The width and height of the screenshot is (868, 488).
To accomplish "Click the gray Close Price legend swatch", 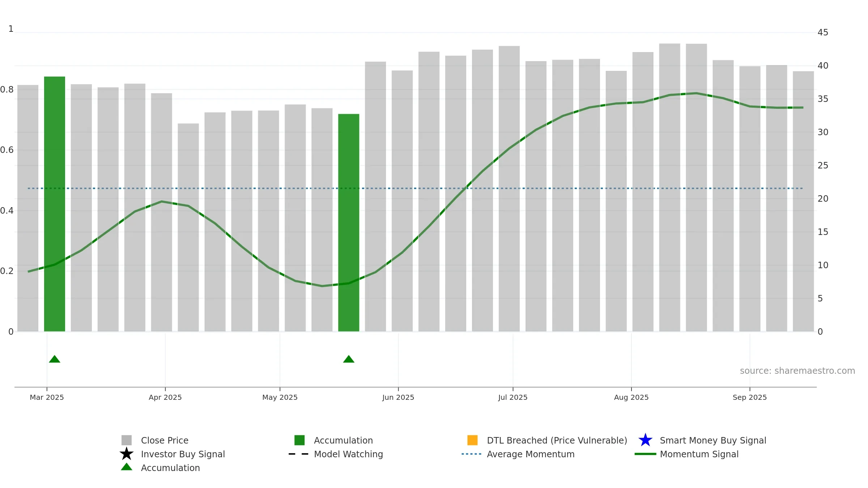I will click(127, 440).
